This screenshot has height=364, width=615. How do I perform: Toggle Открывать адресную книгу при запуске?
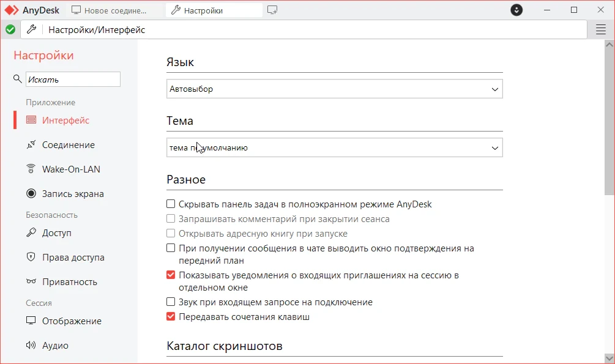[171, 233]
